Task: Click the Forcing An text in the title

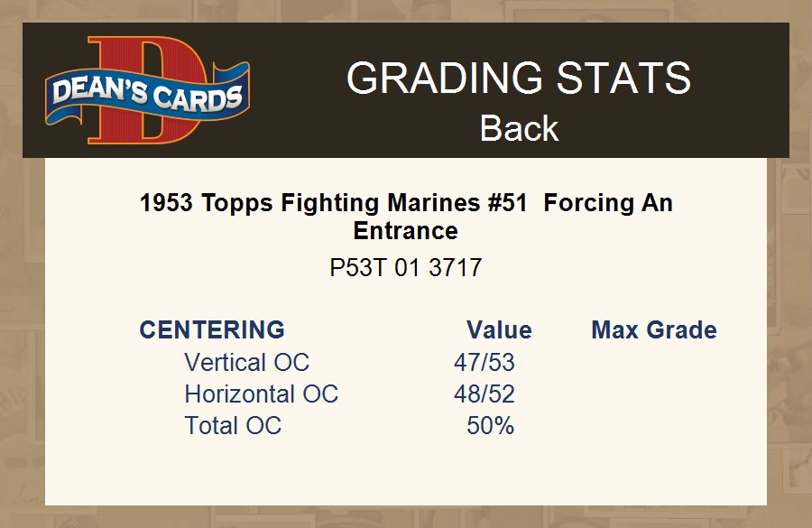Action: (608, 202)
